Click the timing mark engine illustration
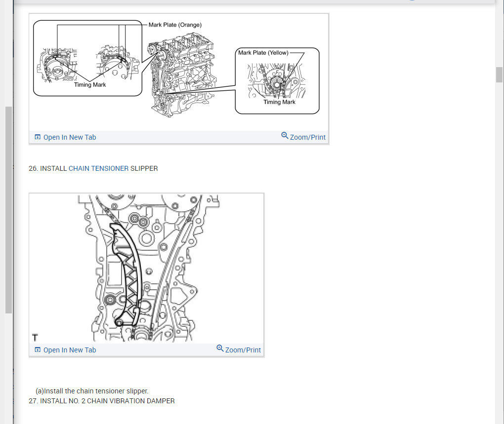The height and width of the screenshot is (424, 504). [179, 72]
